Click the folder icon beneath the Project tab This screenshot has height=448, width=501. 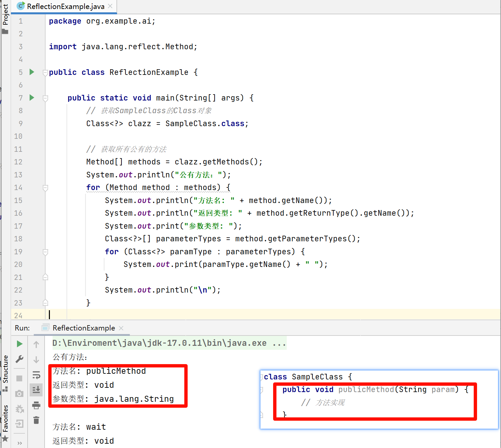[5, 32]
